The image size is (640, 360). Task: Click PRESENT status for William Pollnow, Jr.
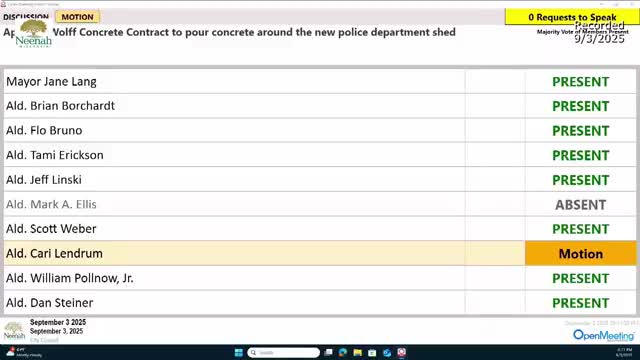coord(580,278)
